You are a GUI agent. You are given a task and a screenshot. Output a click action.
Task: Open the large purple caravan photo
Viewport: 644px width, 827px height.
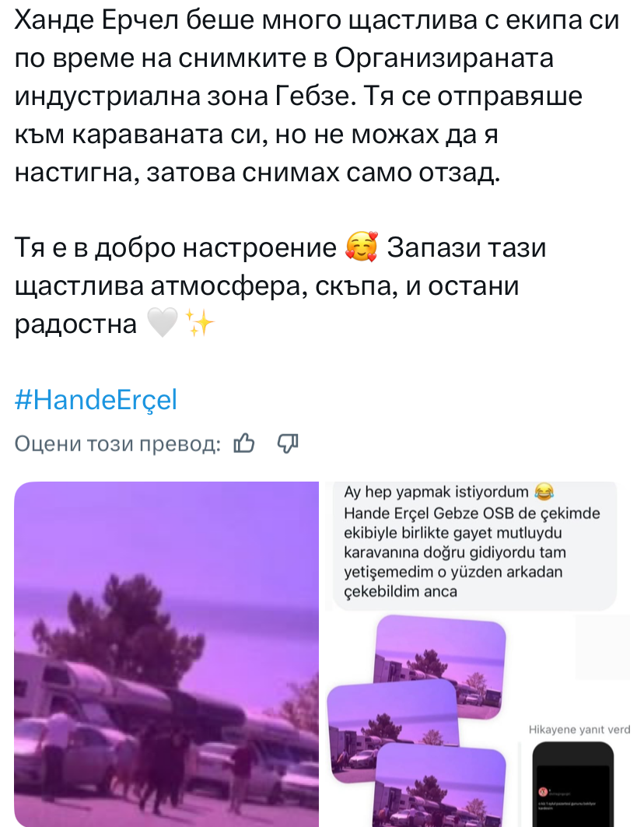point(166,654)
